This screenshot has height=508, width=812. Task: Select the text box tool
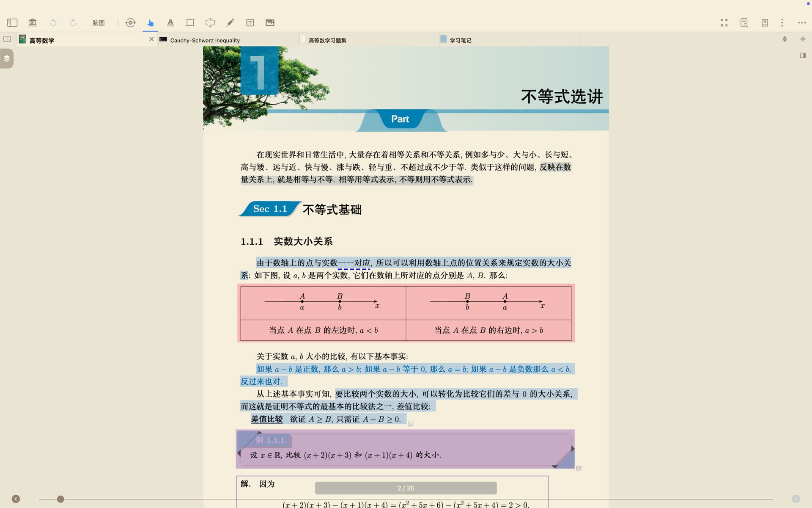[x=250, y=22]
